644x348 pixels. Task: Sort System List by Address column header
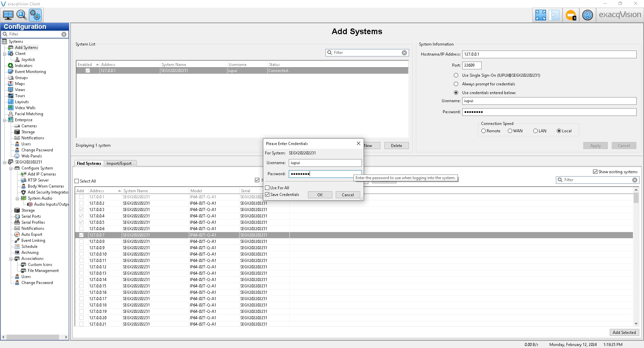(x=130, y=64)
